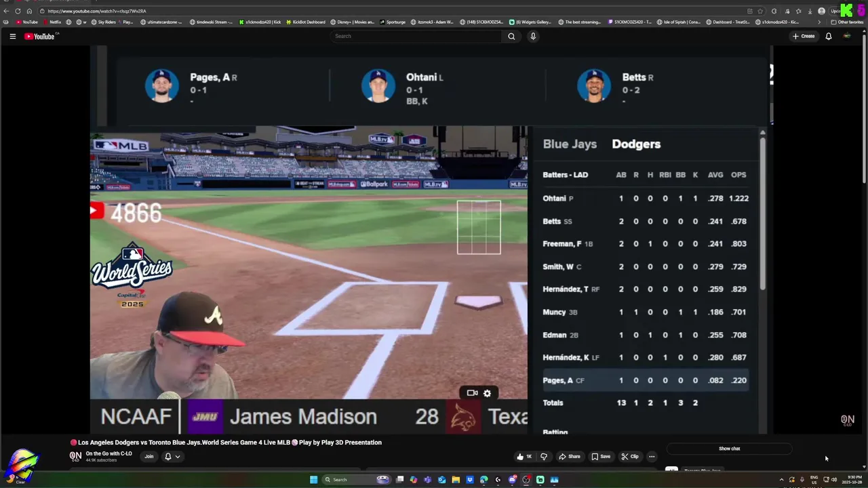Open more actions three-dot menu
Viewport: 868px width, 488px height.
[x=652, y=457]
